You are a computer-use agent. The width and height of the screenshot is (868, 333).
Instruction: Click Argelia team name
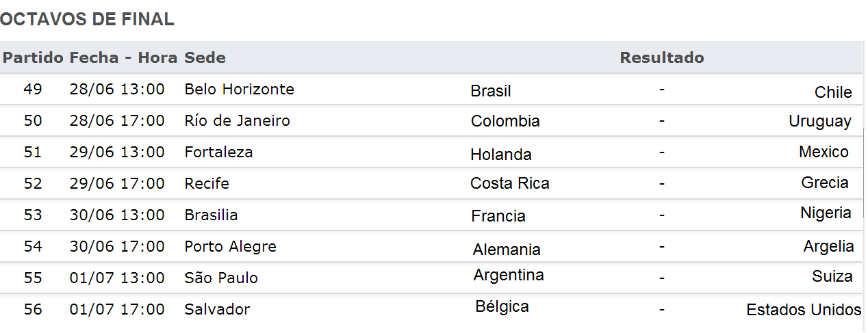point(828,246)
